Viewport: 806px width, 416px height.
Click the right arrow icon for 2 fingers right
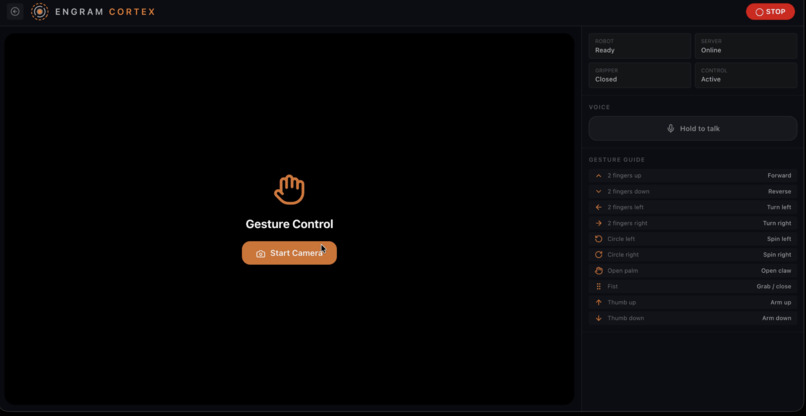598,223
